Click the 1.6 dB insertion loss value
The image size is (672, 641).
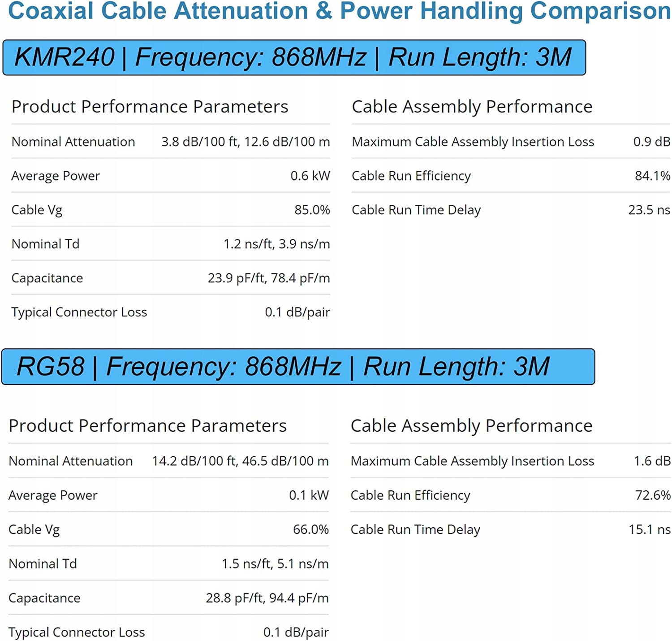[x=652, y=461]
